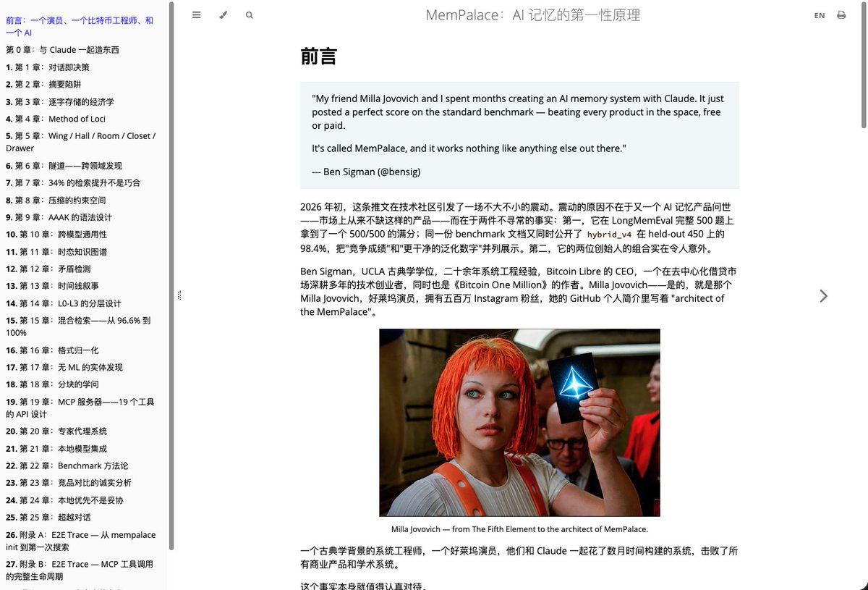Open 附录 B：E2E Trace MCP 工具调用
Viewport: 868px width, 590px height.
(x=80, y=570)
